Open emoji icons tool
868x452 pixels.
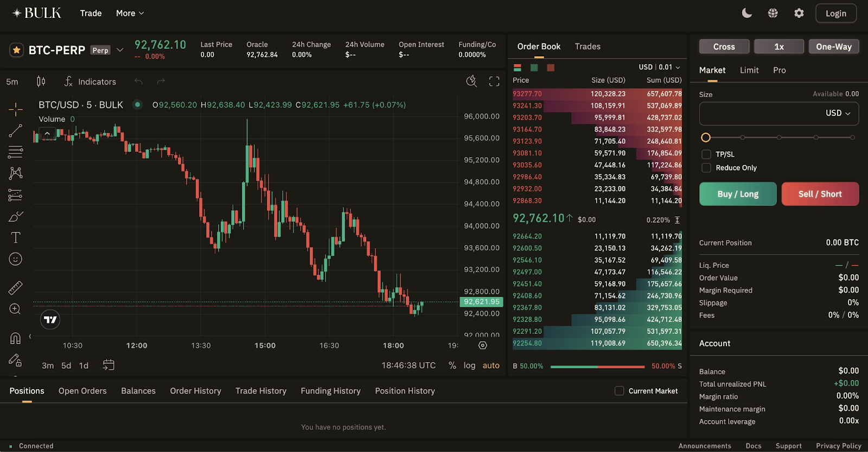click(15, 259)
